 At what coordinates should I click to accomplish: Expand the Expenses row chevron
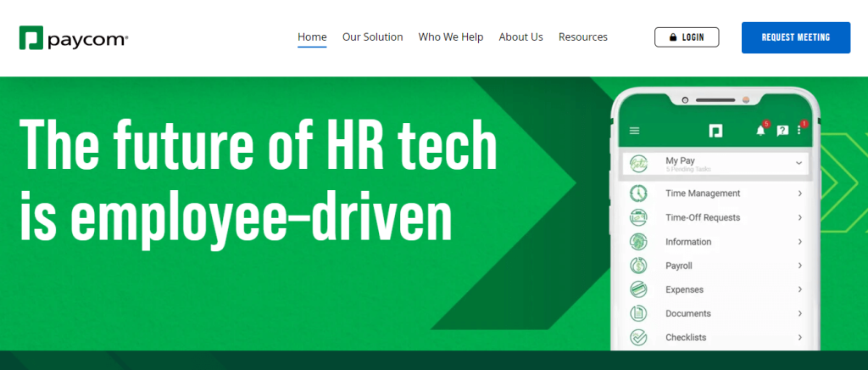pyautogui.click(x=800, y=289)
